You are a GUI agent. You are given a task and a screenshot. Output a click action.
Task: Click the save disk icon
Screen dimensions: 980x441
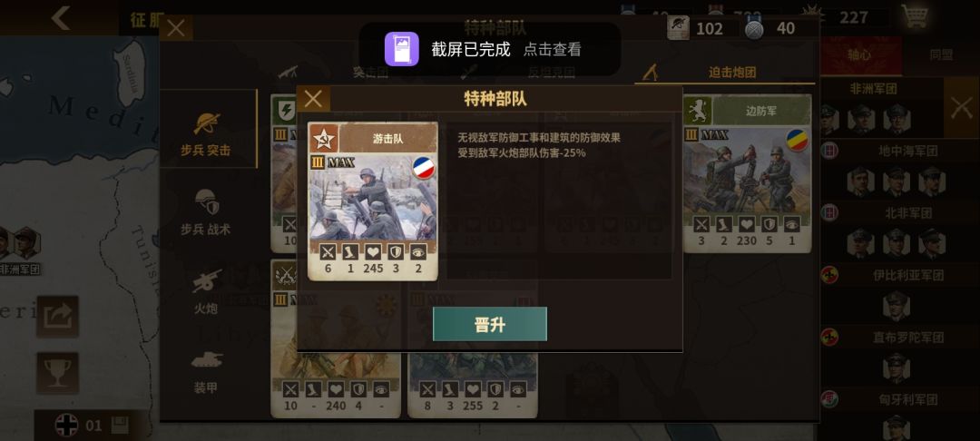(120, 426)
